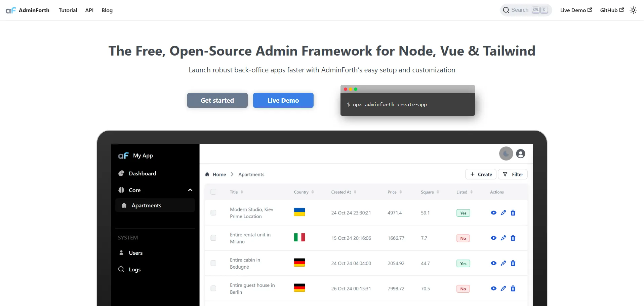Collapse the Core sidebar section
Screen dimensions: 644x306
(190, 190)
